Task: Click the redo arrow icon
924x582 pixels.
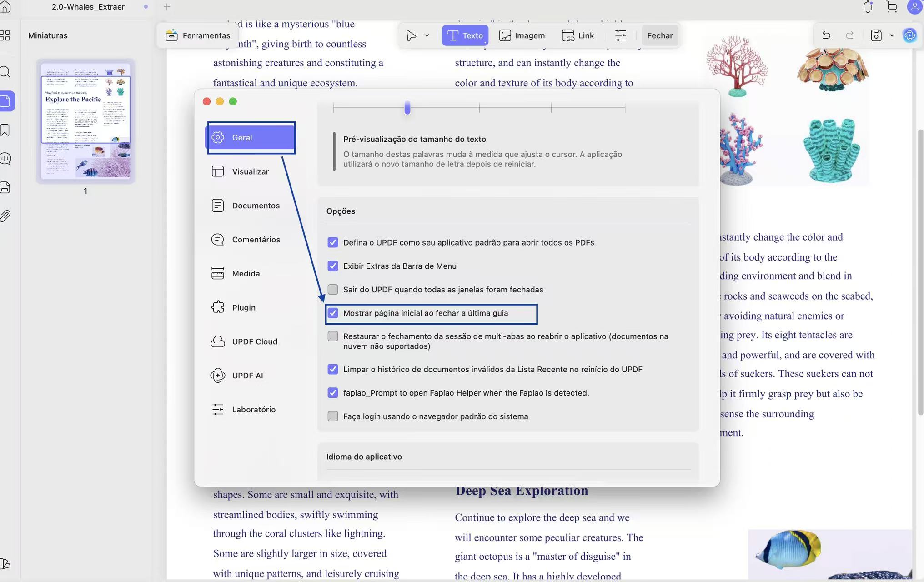Action: pyautogui.click(x=849, y=35)
